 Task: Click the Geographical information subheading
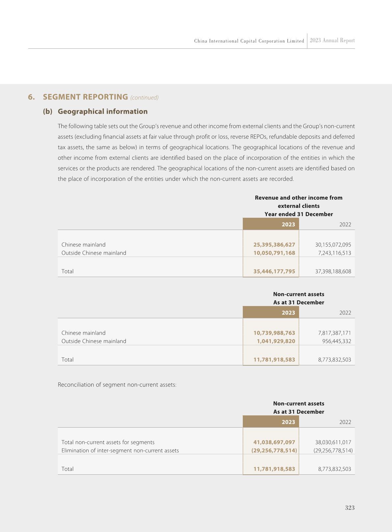(102, 111)
